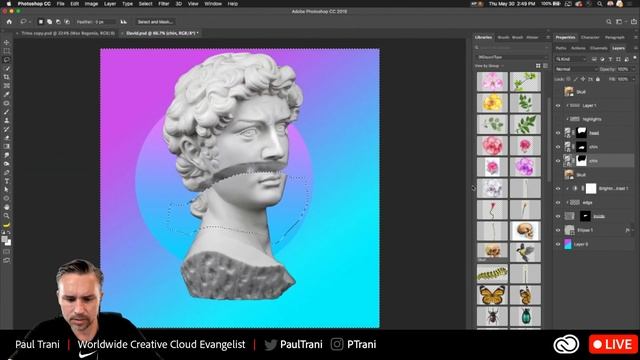The image size is (640, 360).
Task: Click the Select and Mask button
Action: point(155,22)
